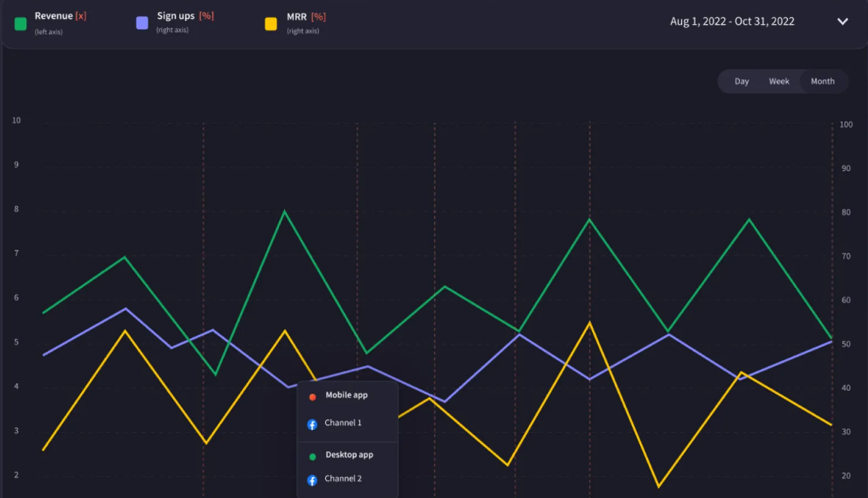Screen dimensions: 868x498
Task: Click the Desktop app menu entry
Action: click(349, 454)
